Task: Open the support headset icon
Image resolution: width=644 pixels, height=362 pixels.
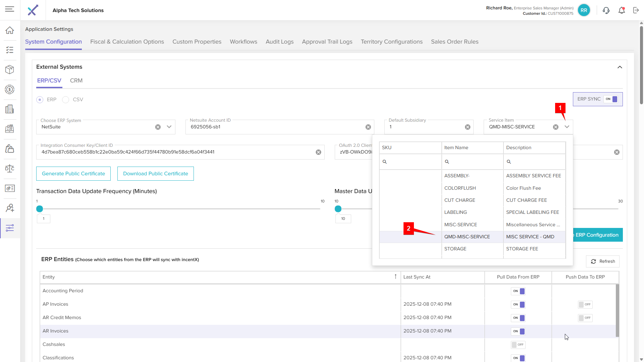Action: point(606,10)
